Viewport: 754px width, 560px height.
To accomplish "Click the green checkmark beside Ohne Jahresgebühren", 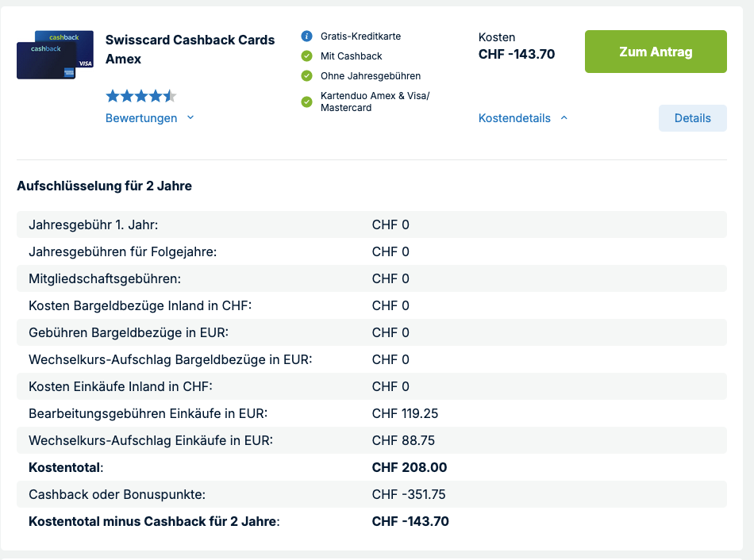I will coord(306,76).
